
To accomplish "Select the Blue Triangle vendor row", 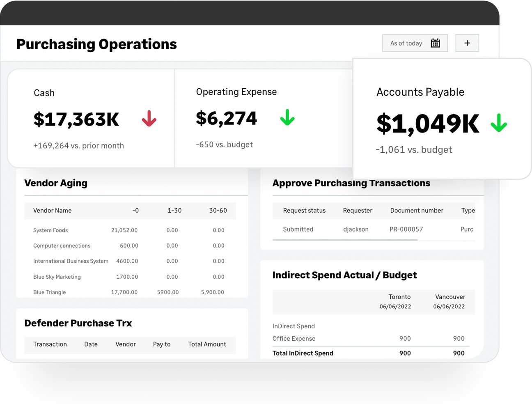I will tap(49, 292).
